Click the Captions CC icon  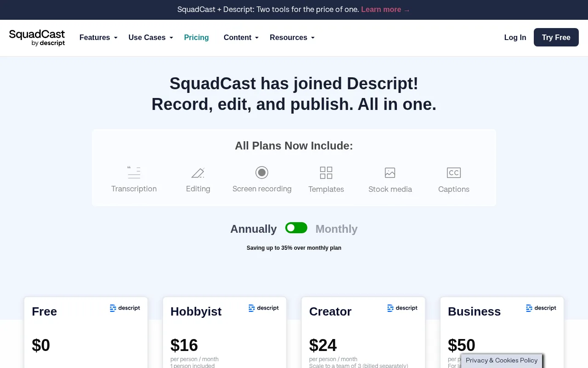click(454, 173)
